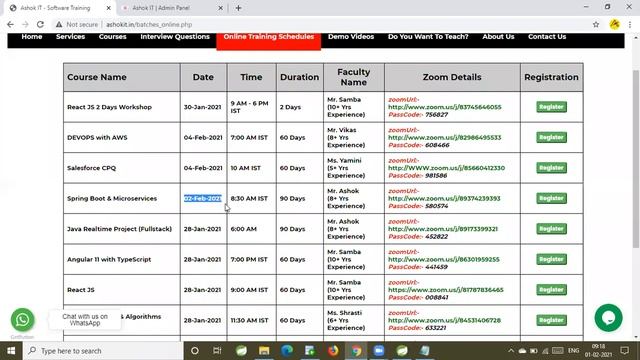Screen dimensions: 640x360
Task: Open the Demo Videos menu item
Action: coord(351,36)
